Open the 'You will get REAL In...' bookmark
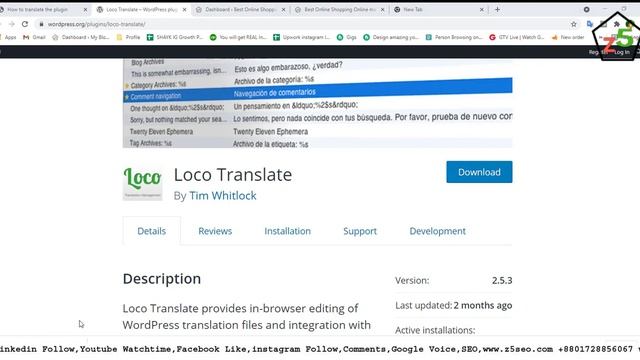The width and height of the screenshot is (640, 360). 238,37
